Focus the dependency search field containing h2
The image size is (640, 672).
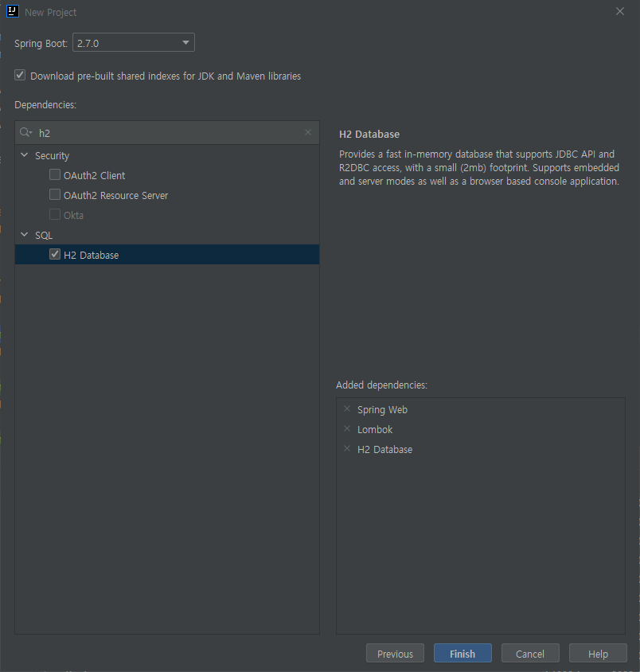(x=167, y=133)
